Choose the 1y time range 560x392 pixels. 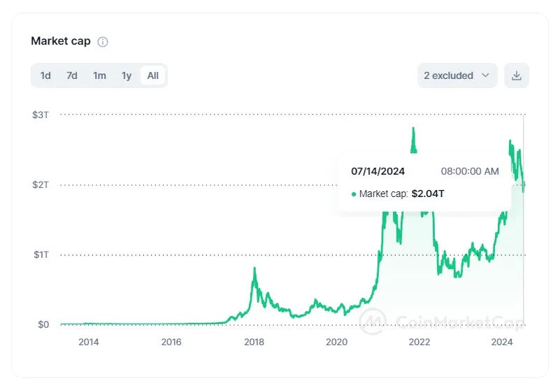tap(127, 75)
